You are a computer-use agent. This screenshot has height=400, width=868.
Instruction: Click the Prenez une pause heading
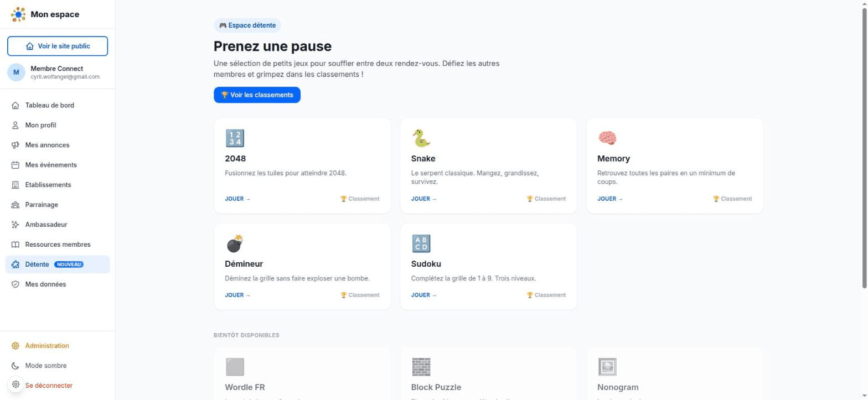coord(272,46)
